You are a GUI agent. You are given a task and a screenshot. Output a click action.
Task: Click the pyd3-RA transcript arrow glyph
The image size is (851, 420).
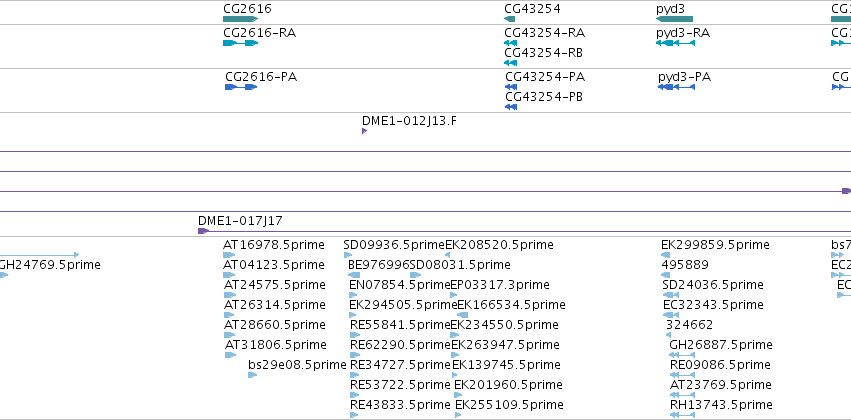click(674, 43)
